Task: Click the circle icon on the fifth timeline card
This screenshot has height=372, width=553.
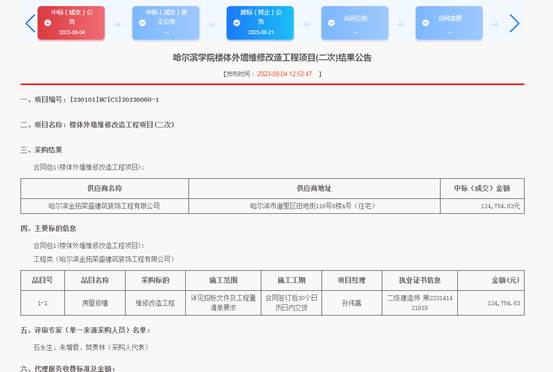Action: (x=426, y=23)
